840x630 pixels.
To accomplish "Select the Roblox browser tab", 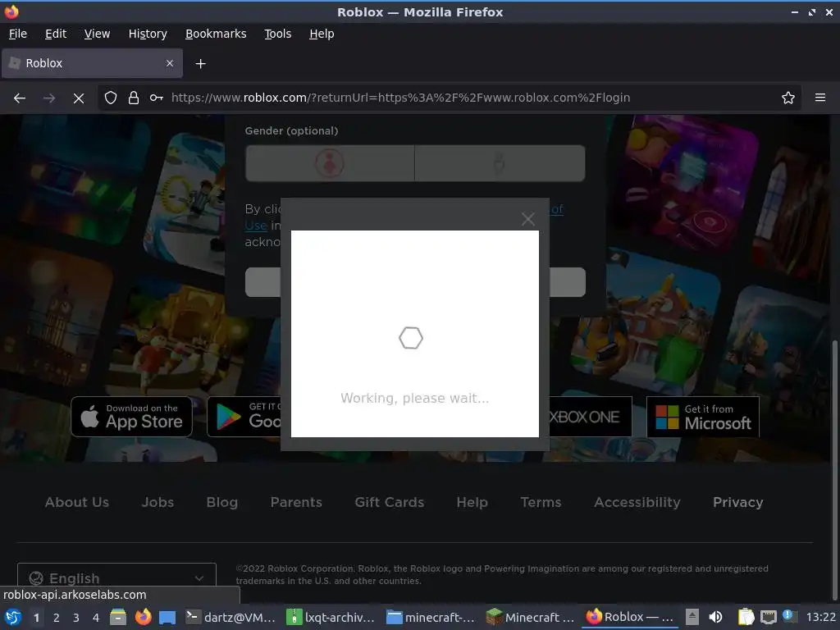I will click(x=92, y=63).
